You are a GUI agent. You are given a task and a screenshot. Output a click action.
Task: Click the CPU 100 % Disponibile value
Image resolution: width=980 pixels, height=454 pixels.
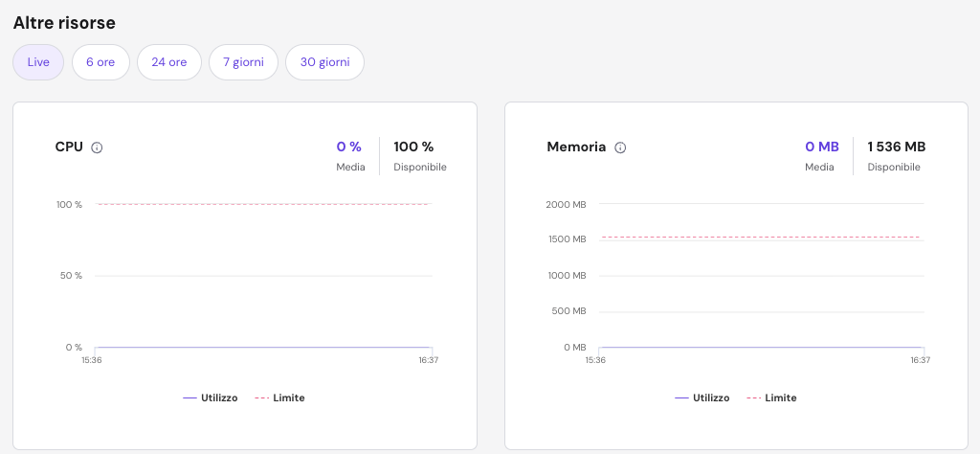coord(413,147)
